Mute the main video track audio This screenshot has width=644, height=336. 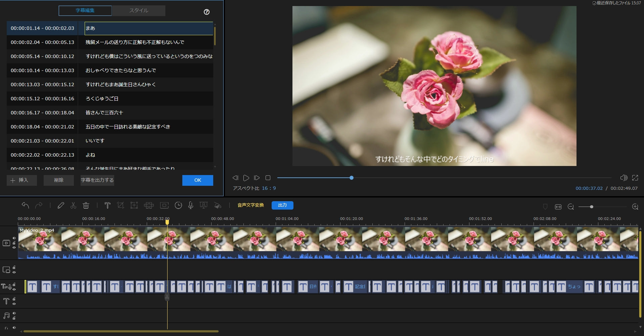coord(14,238)
